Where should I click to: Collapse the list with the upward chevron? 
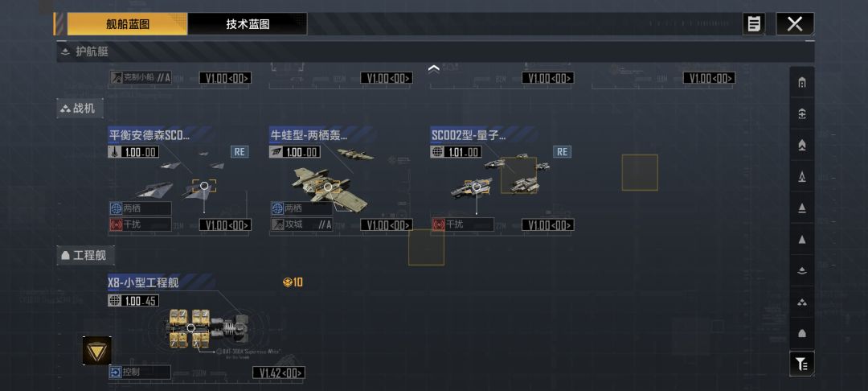click(434, 68)
